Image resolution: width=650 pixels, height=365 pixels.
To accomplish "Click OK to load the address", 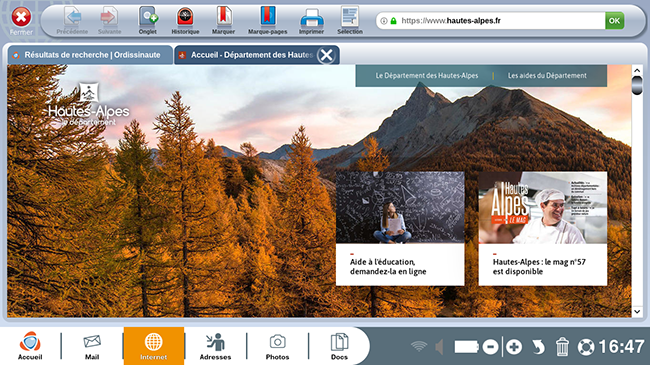I will pos(614,20).
